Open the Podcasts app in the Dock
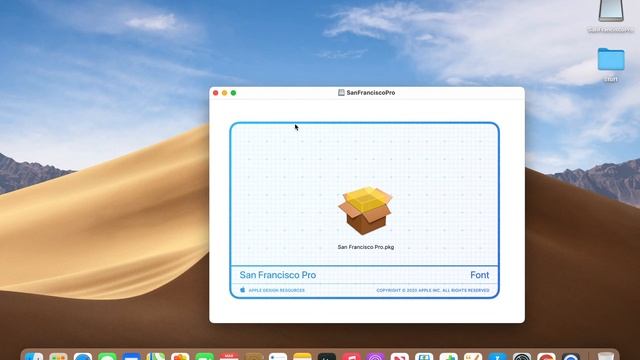640x360 pixels. [x=375, y=356]
